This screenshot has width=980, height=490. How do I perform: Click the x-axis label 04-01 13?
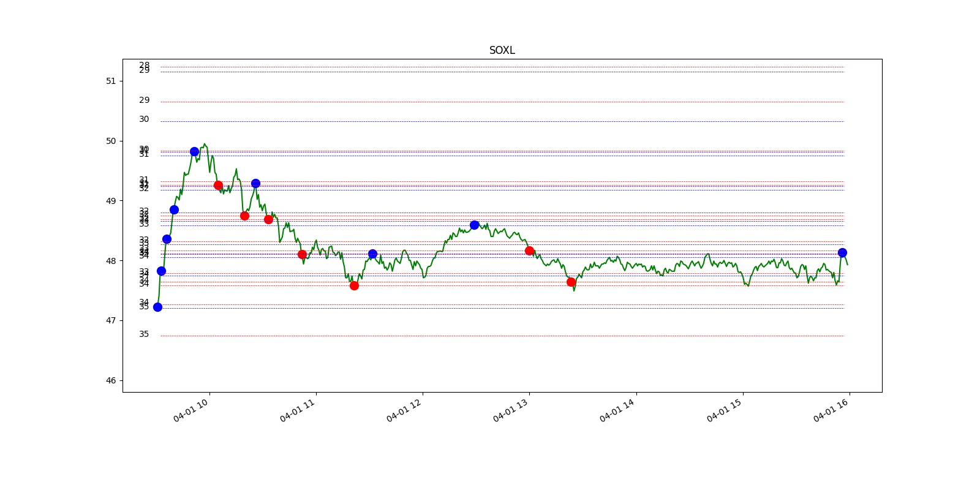511,410
